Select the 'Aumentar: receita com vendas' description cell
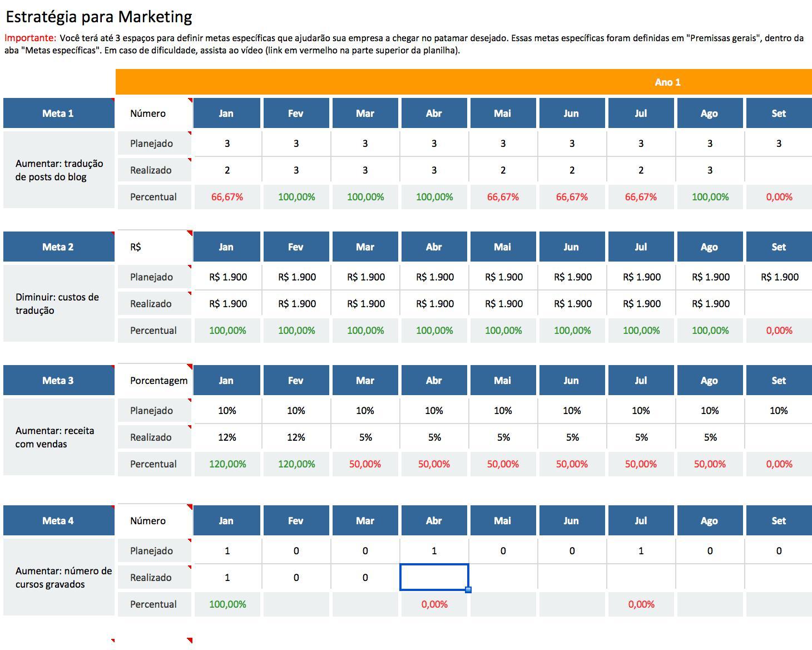Screen dimensions: 812x650 click(x=59, y=437)
